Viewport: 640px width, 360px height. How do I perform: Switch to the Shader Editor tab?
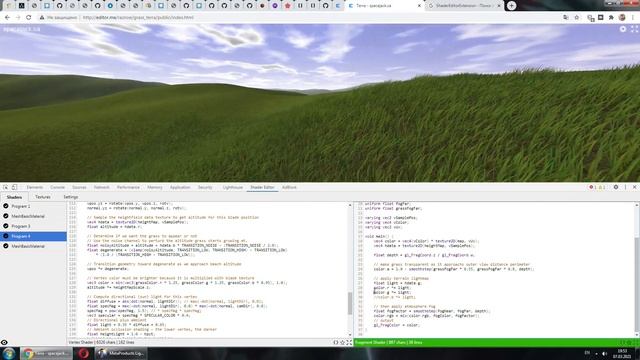click(262, 187)
